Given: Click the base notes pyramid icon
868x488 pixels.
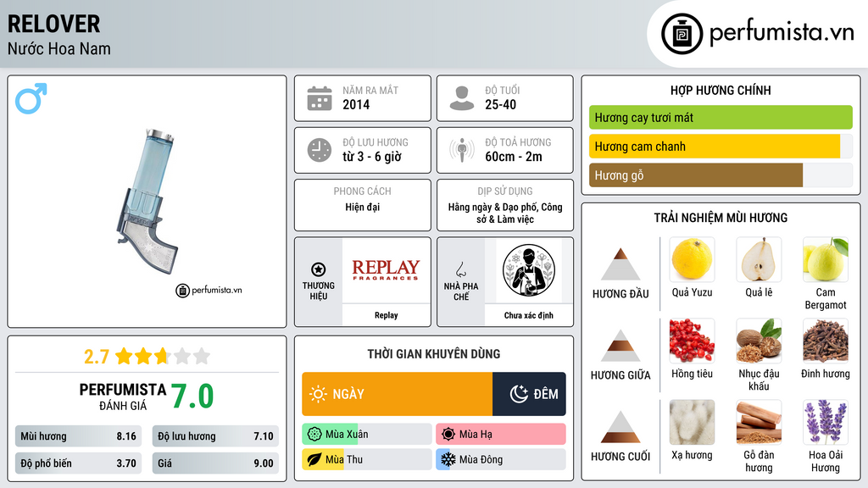Looking at the screenshot, I should 620,427.
